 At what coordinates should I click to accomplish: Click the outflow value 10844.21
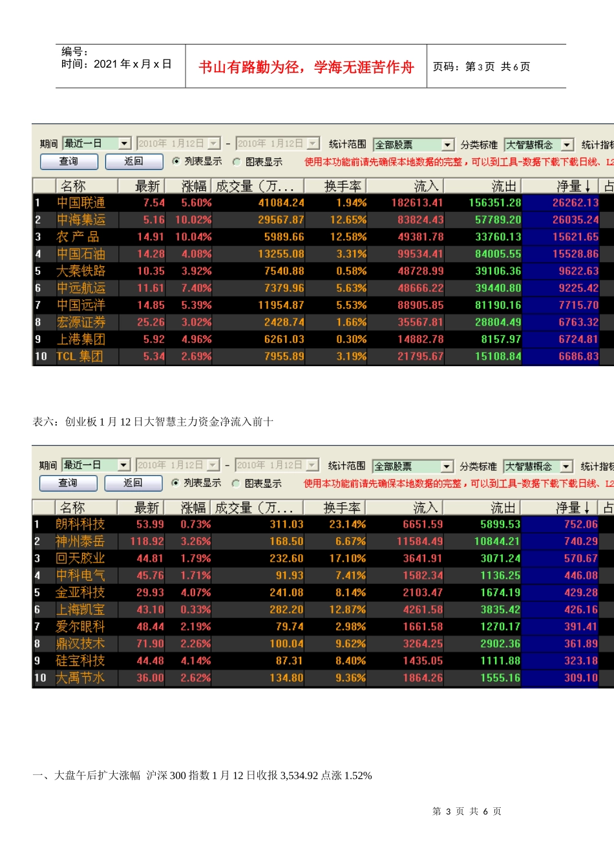click(x=498, y=541)
